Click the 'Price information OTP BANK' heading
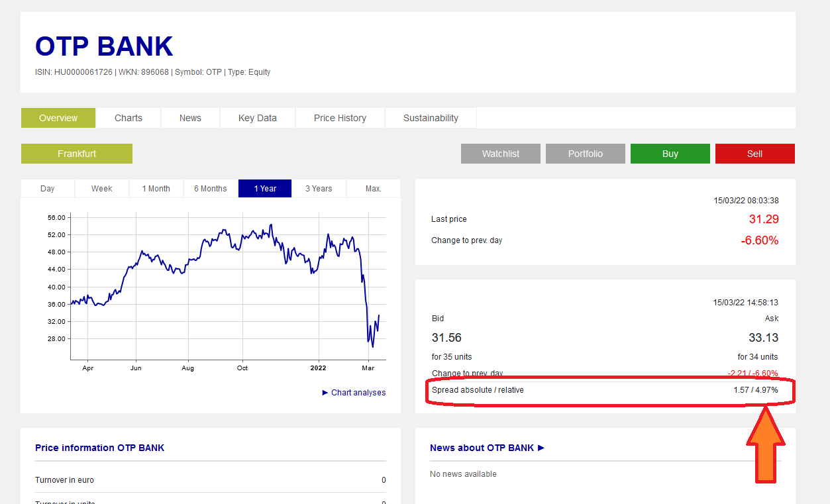The width and height of the screenshot is (830, 504). click(x=100, y=448)
